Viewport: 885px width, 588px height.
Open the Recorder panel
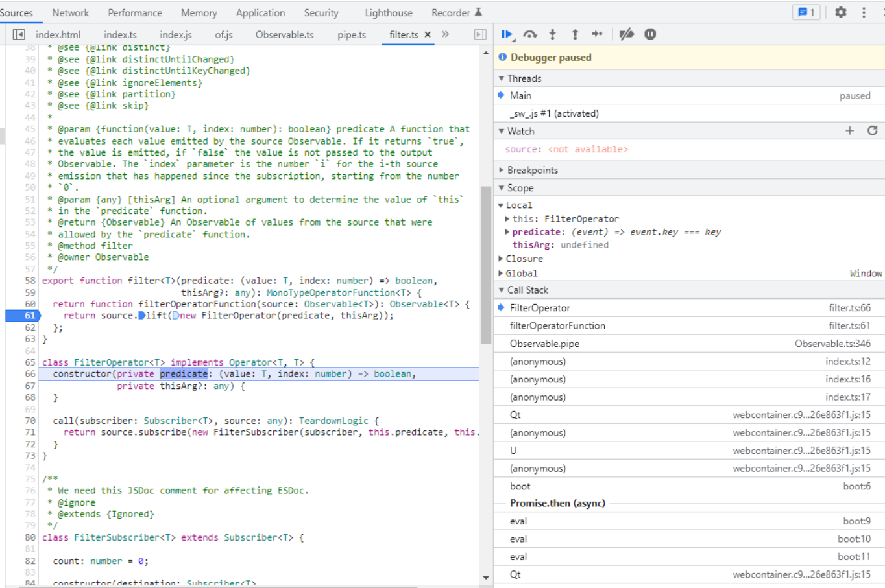[x=457, y=12]
